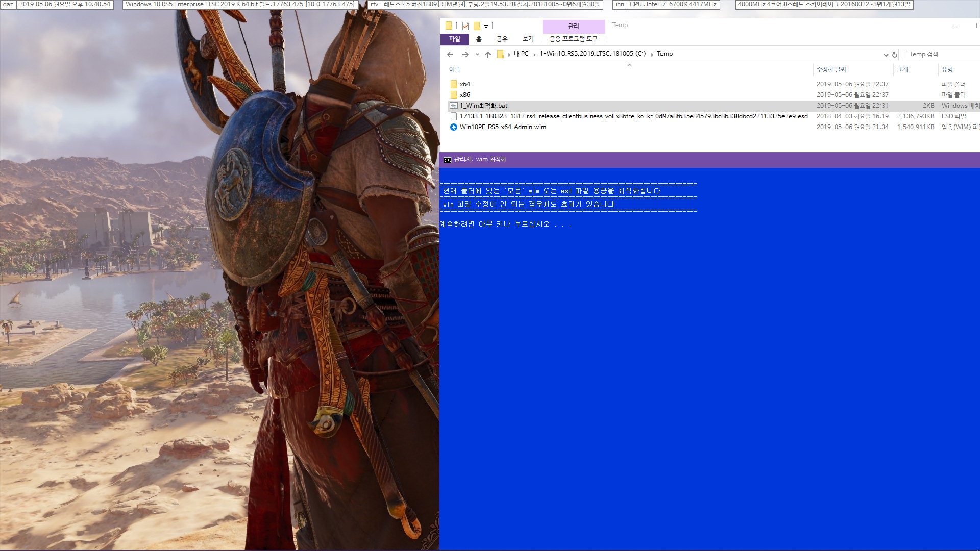
Task: Open the Customize Quick Access Toolbar dropdown
Action: pos(486,26)
